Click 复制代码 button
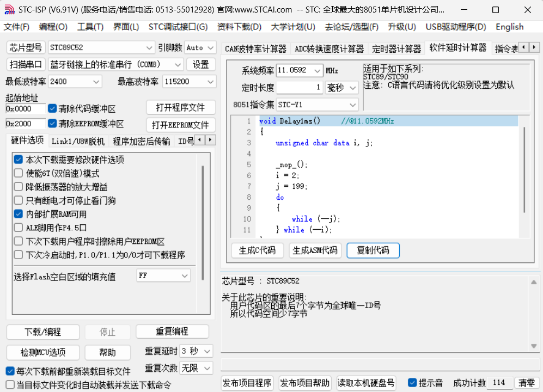The height and width of the screenshot is (392, 543). [x=373, y=250]
